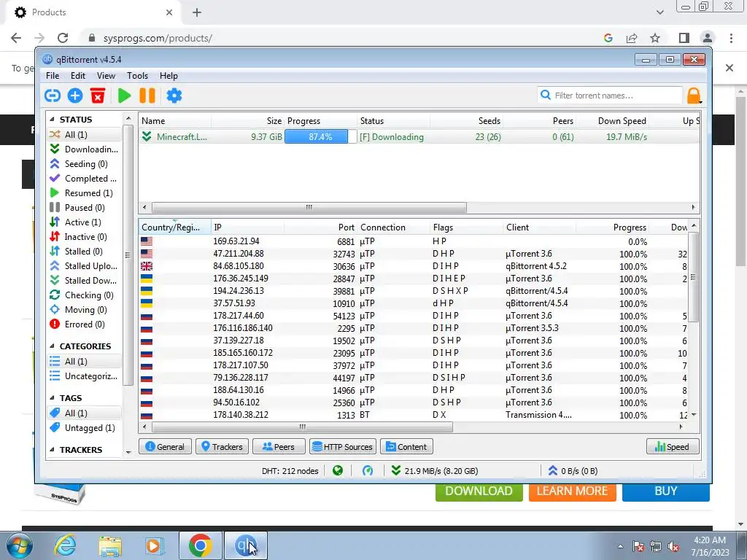The width and height of the screenshot is (747, 560).
Task: Switch to the Peers tab
Action: (279, 447)
